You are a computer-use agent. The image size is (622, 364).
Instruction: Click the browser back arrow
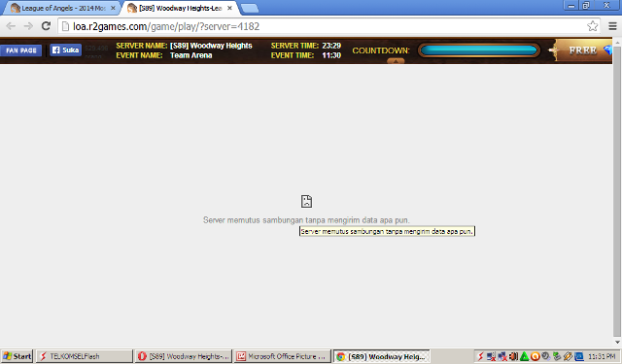[11, 26]
